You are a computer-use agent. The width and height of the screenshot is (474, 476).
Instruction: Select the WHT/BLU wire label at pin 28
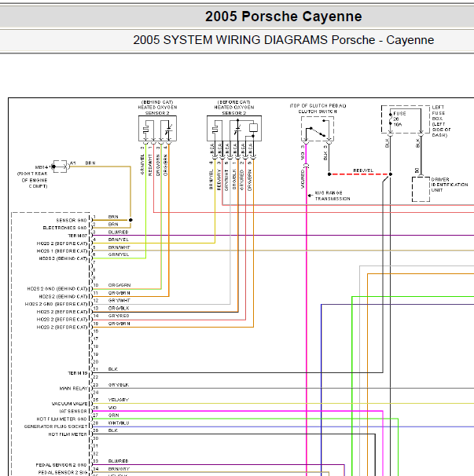pos(119,423)
